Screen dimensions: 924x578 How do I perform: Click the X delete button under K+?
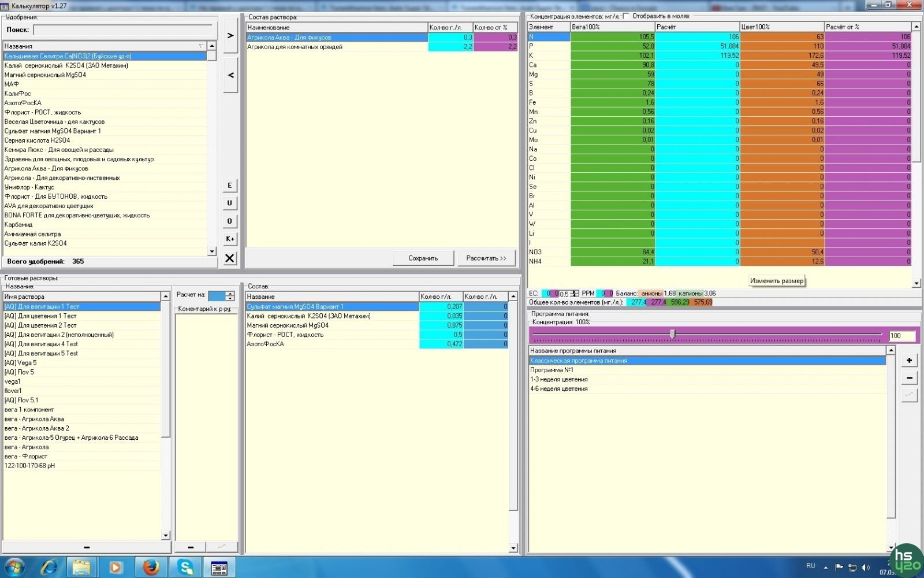(230, 258)
